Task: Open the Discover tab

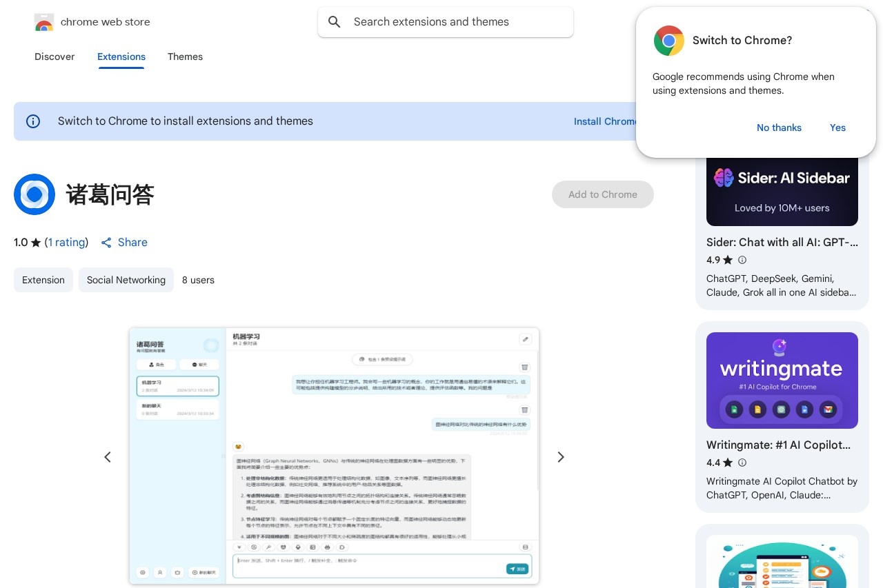Action: coord(54,57)
